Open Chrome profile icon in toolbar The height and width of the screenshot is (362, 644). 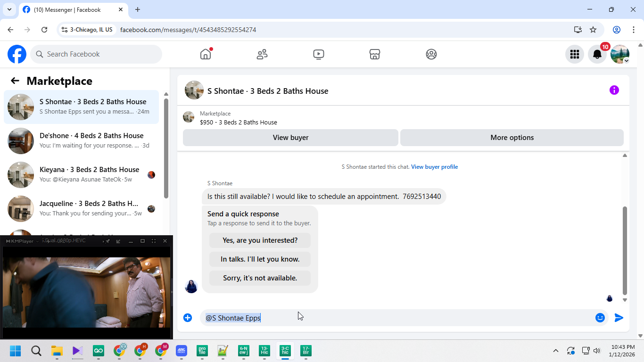coord(616,30)
